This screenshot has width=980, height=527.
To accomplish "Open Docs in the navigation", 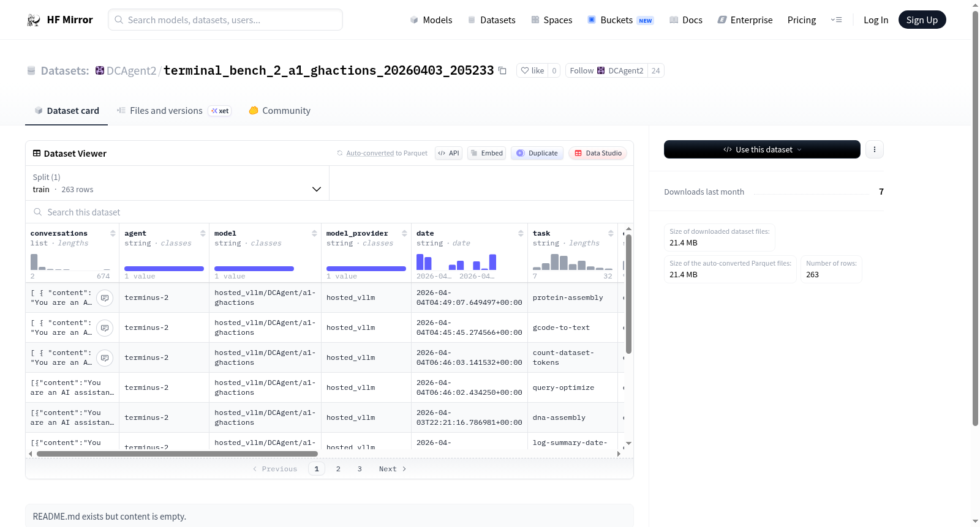I will (686, 20).
